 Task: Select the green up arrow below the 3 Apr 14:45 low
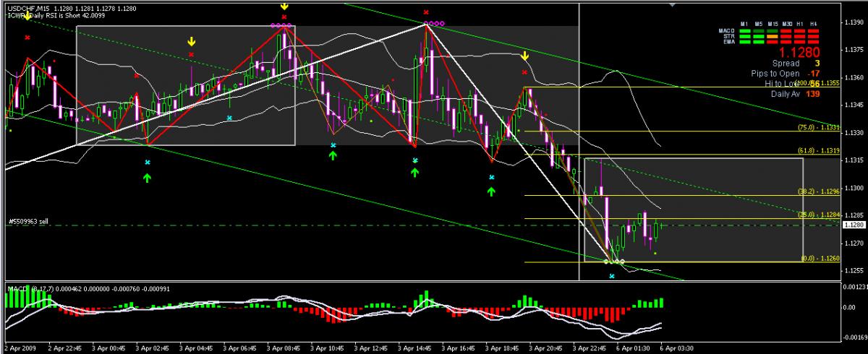414,172
